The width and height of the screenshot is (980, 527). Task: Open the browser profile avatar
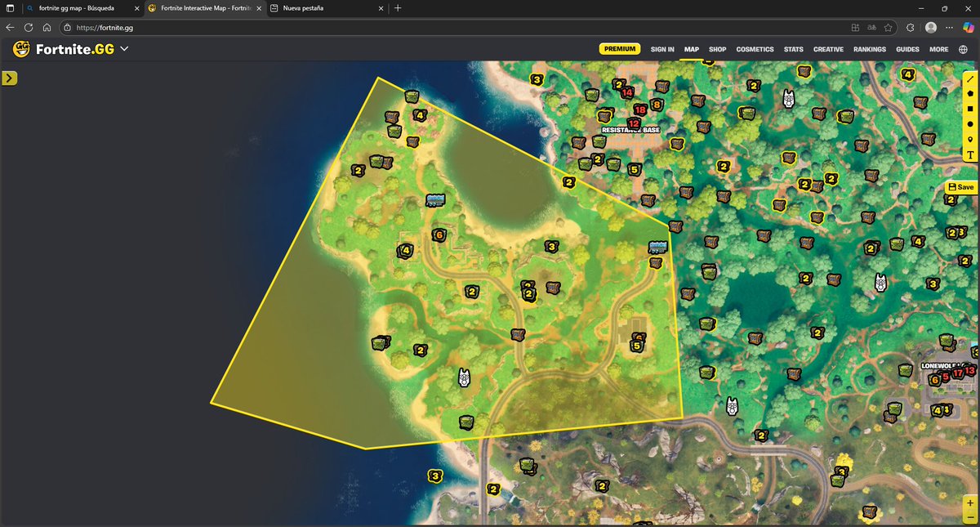pos(931,27)
